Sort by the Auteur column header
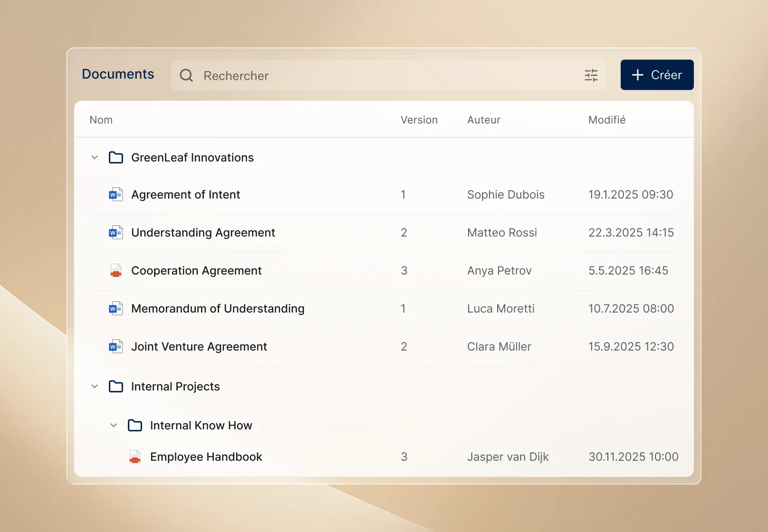The height and width of the screenshot is (532, 768). (x=484, y=120)
